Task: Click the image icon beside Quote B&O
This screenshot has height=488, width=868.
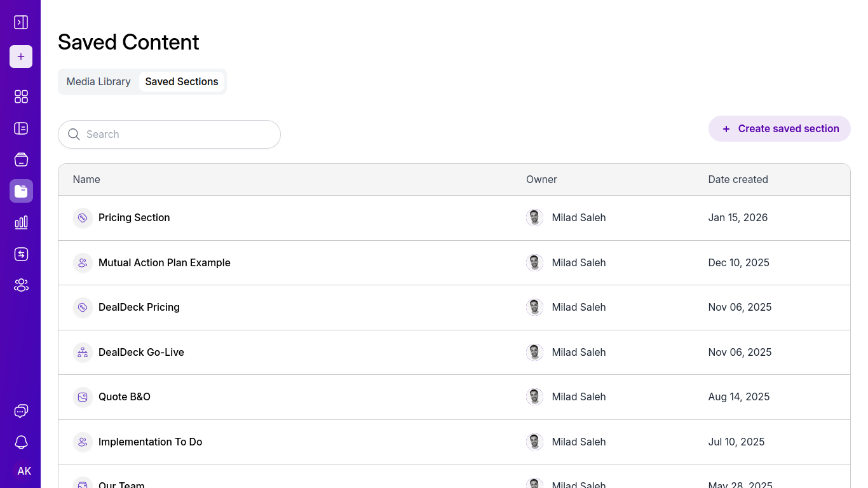Action: pyautogui.click(x=83, y=396)
